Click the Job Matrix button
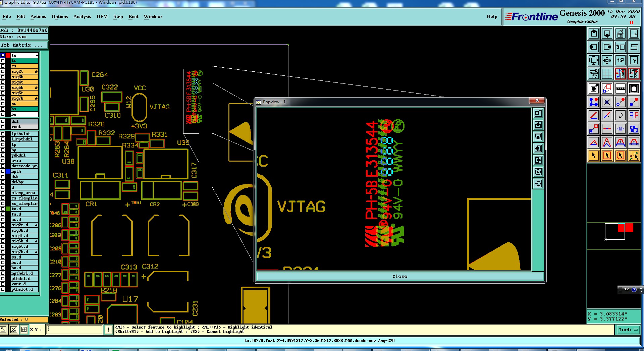 (x=24, y=45)
